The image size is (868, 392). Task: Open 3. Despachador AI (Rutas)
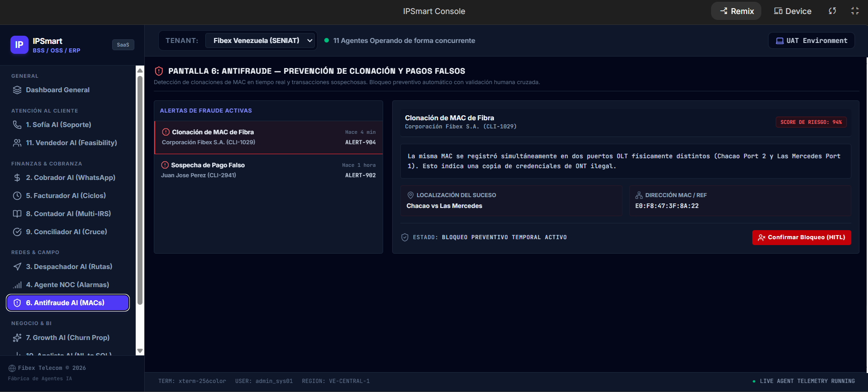click(x=68, y=267)
